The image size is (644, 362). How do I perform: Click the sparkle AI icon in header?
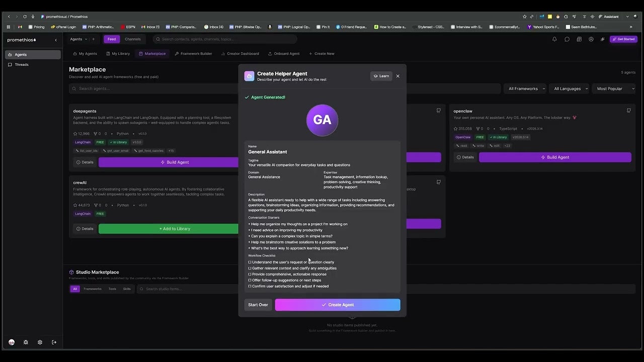tap(603, 39)
